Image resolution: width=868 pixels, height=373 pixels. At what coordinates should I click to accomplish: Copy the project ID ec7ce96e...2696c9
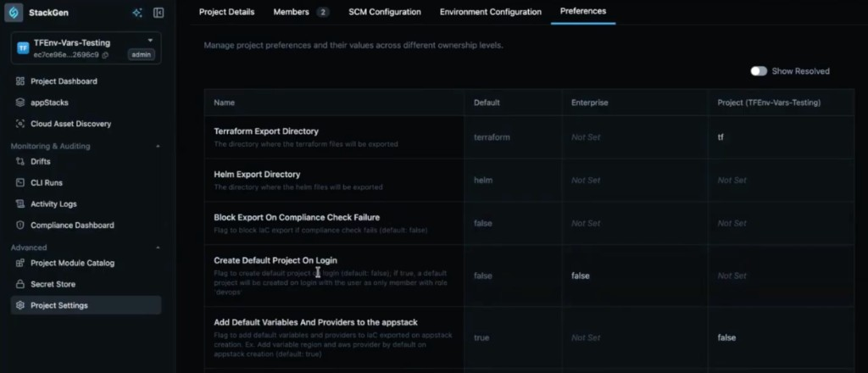pyautogui.click(x=105, y=55)
